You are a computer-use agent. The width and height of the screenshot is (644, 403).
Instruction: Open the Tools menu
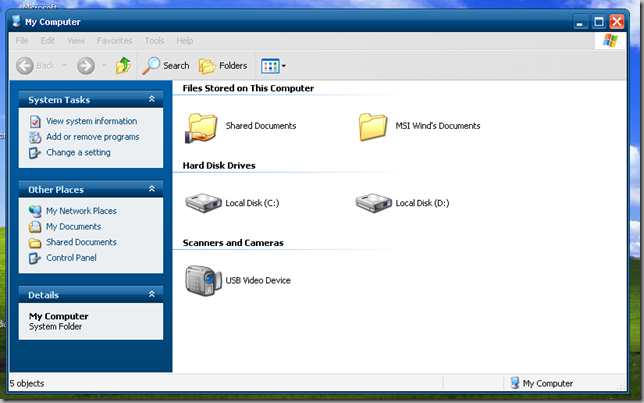coord(154,41)
